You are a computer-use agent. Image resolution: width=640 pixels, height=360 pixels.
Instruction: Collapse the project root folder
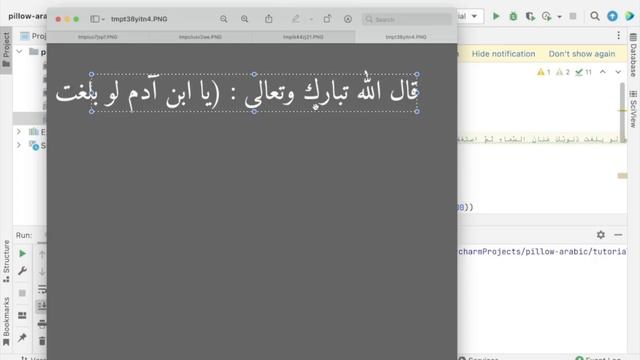(19, 52)
